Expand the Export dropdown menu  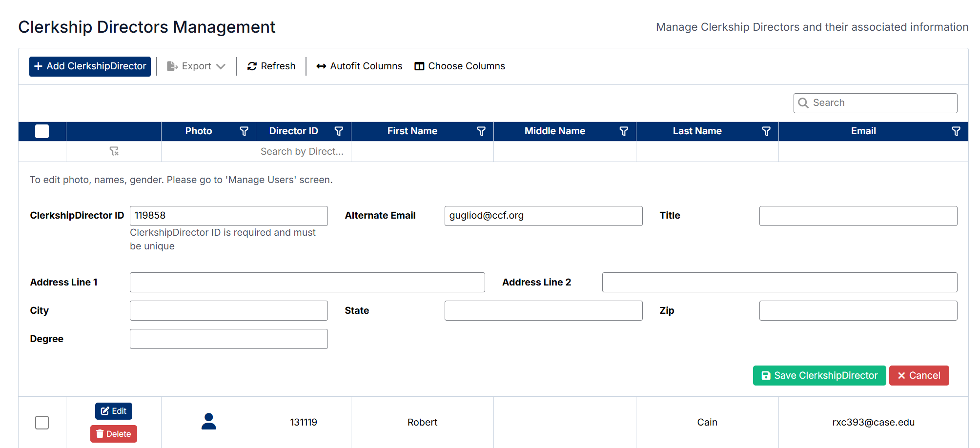tap(196, 66)
